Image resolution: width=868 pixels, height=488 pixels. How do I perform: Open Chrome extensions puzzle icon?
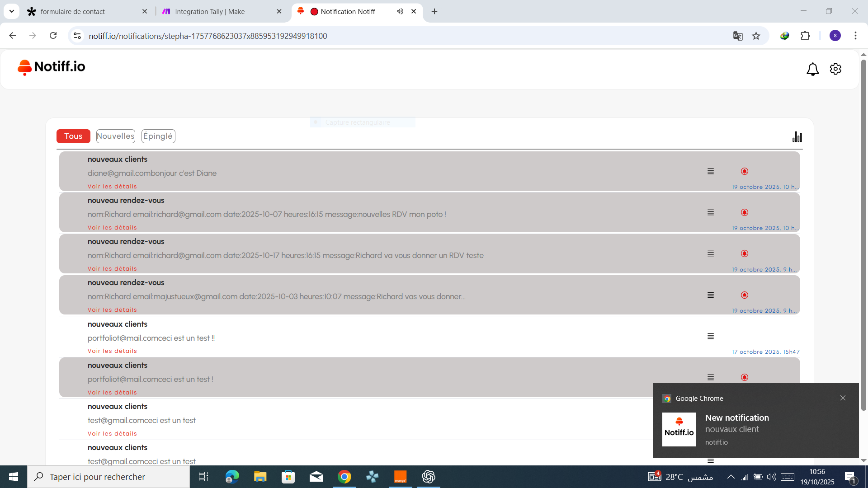(x=805, y=36)
